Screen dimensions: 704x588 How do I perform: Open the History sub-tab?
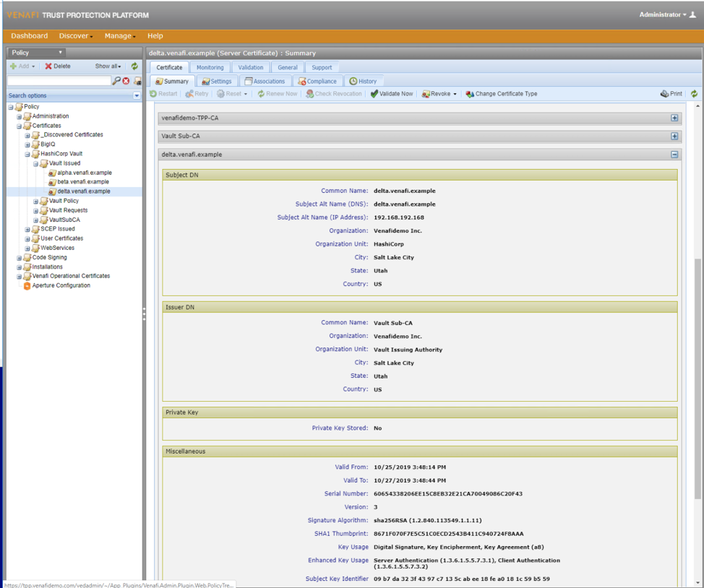[x=364, y=81]
